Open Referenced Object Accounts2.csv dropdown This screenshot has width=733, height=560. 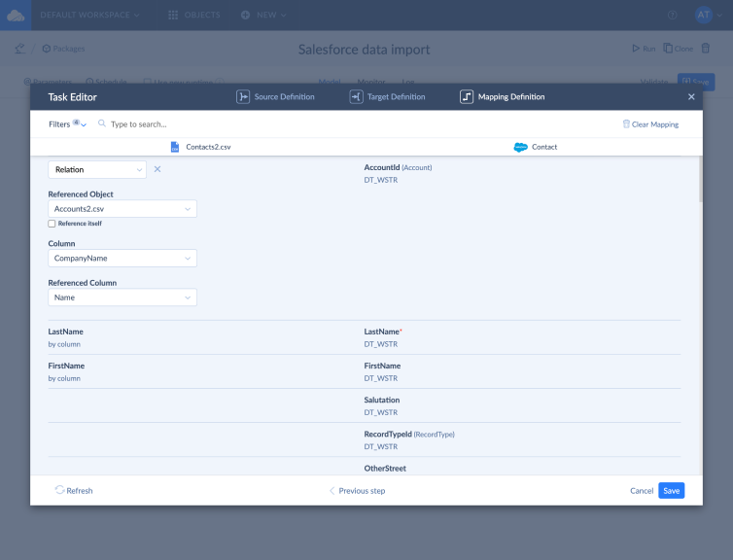coord(122,209)
